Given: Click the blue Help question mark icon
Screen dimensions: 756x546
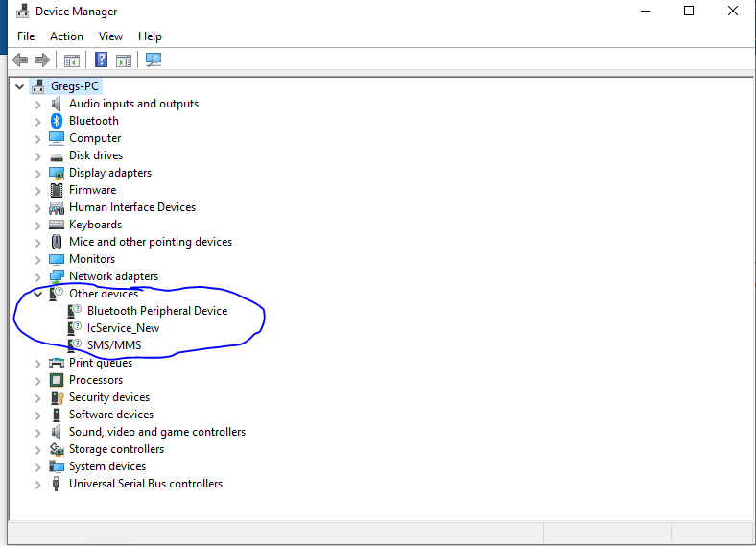Looking at the screenshot, I should point(102,59).
